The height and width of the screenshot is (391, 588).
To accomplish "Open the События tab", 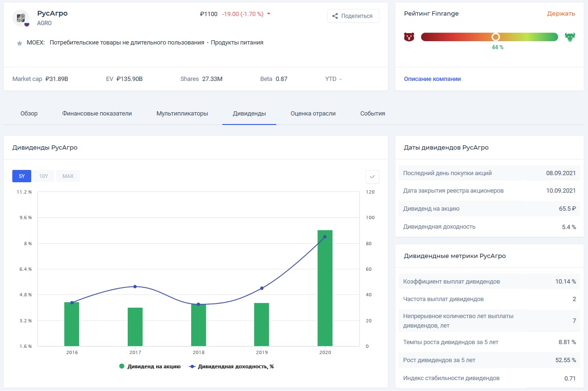I will click(373, 114).
